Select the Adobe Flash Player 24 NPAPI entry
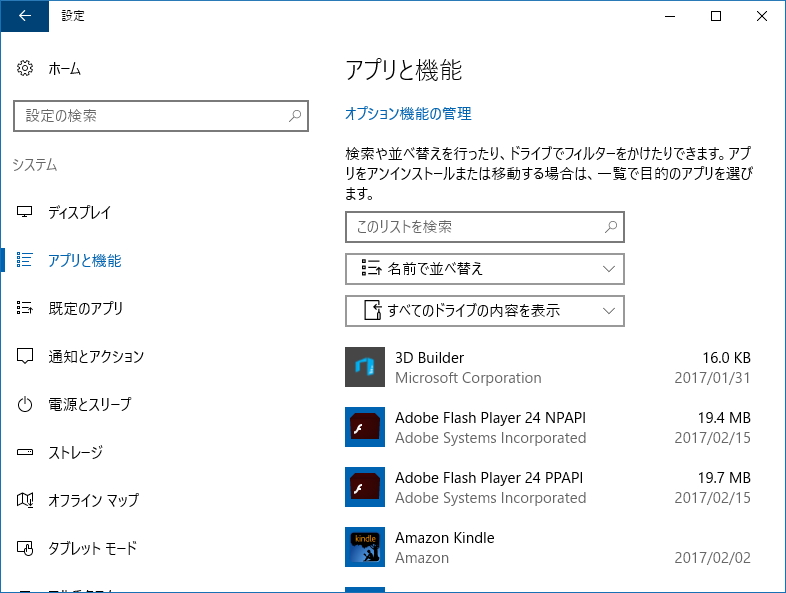 (x=548, y=427)
